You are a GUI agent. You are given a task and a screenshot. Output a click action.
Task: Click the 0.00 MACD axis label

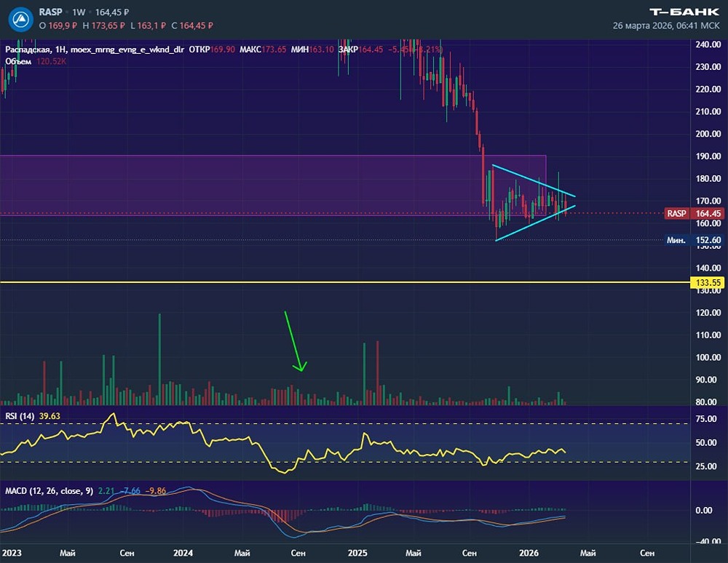click(x=704, y=510)
